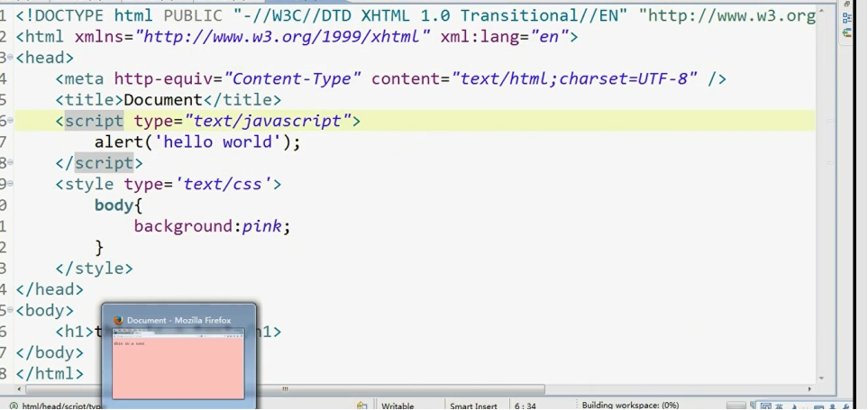The width and height of the screenshot is (868, 410).
Task: Collapse the script tag fold on line 6
Action: point(10,121)
